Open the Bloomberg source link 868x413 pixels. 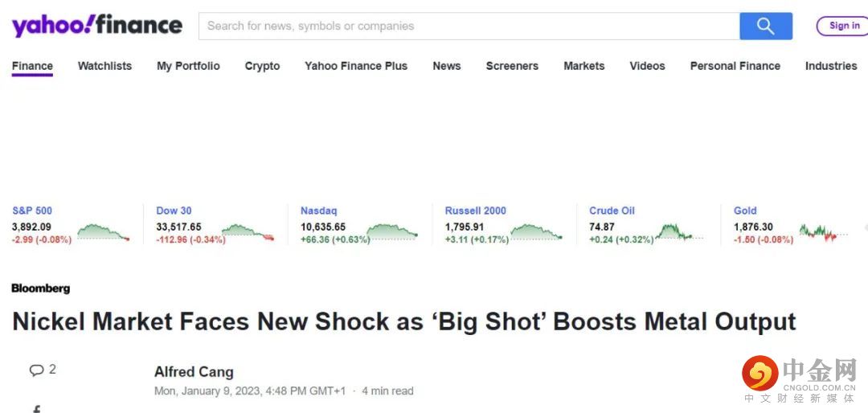[41, 288]
